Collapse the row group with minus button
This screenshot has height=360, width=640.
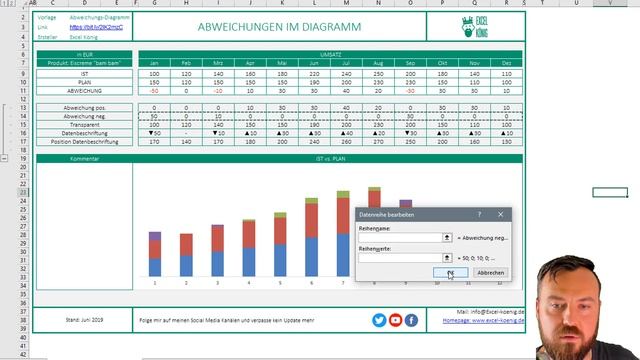point(4,158)
